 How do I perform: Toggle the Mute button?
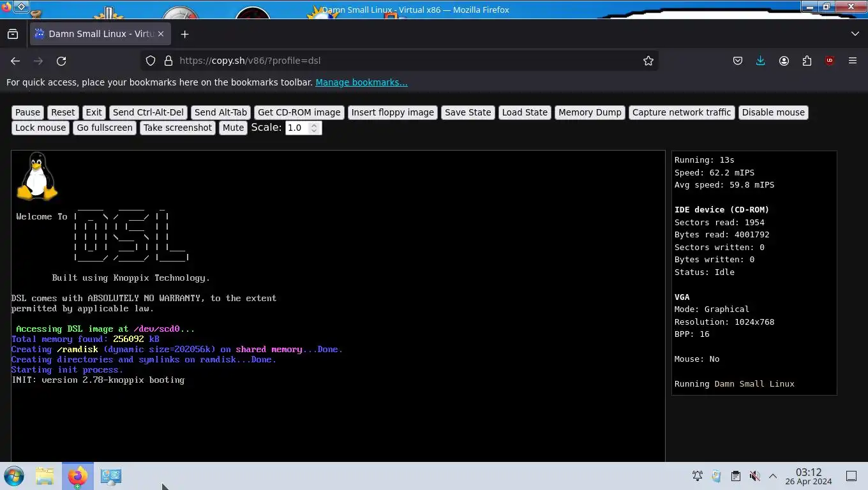[x=233, y=128]
